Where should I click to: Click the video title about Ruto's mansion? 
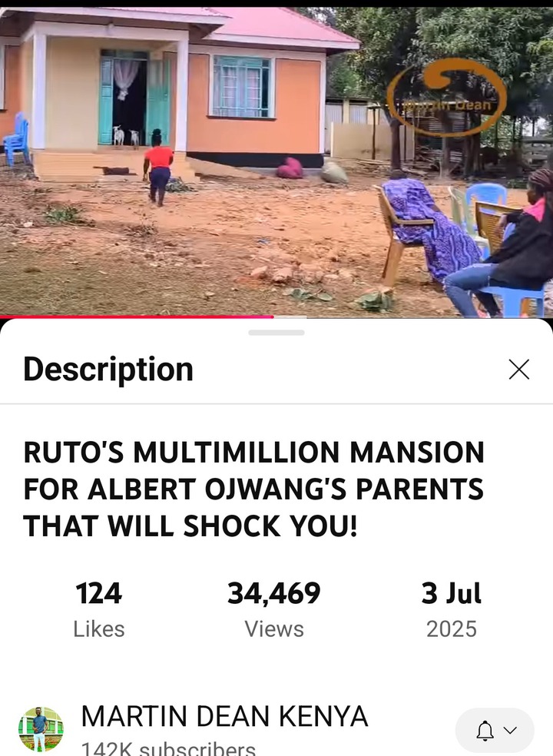(x=253, y=489)
